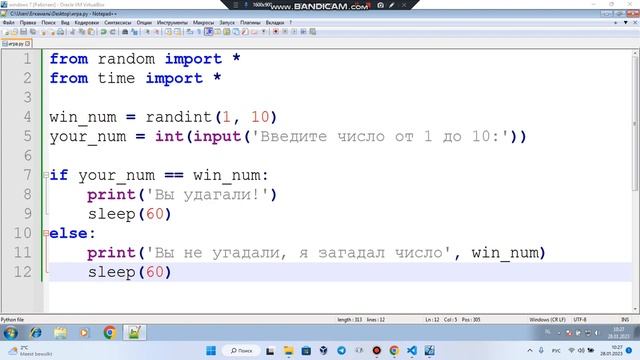
Task: Click the first 'sleep' call on line 9
Action: (111, 214)
